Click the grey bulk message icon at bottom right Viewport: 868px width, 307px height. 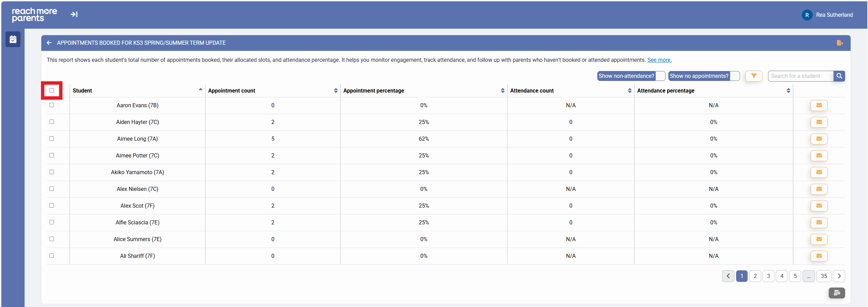coord(837,293)
